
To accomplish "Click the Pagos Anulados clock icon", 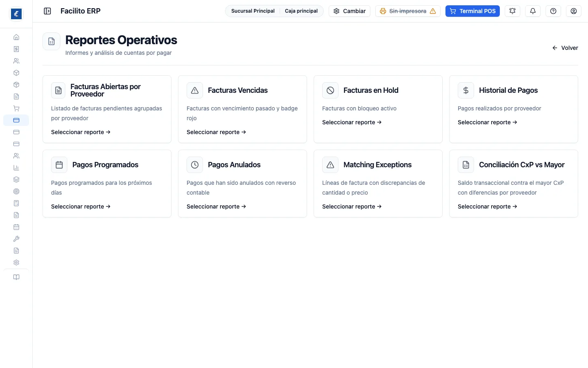I will point(195,165).
